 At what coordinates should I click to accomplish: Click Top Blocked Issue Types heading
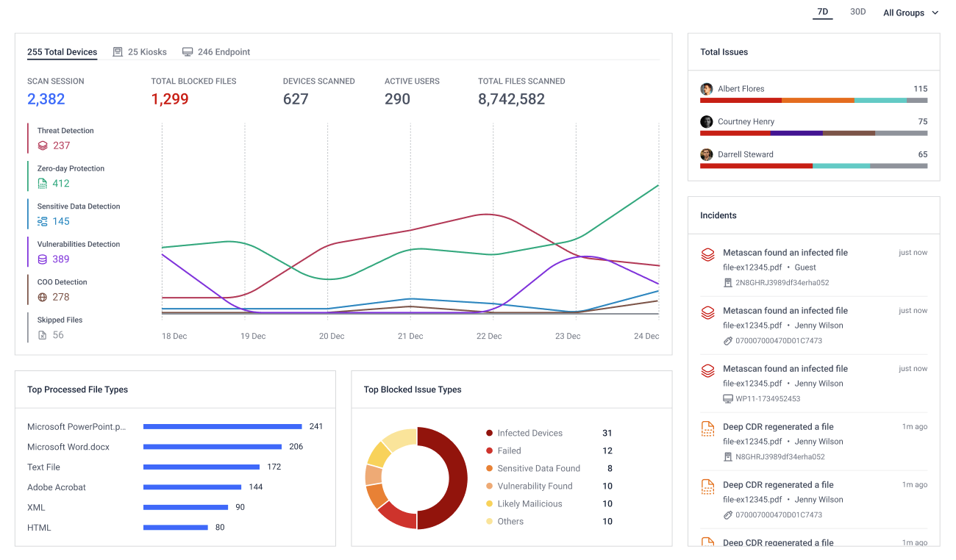(413, 390)
